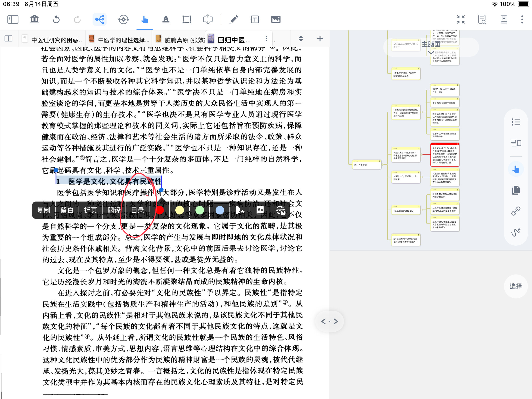Viewport: 532px width, 399px height.
Task: Switch to the 中医学的理性选择 tab
Action: (119, 39)
